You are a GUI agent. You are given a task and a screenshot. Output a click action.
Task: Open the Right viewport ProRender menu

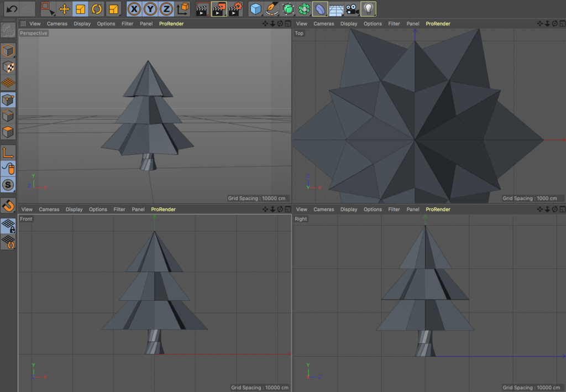438,210
